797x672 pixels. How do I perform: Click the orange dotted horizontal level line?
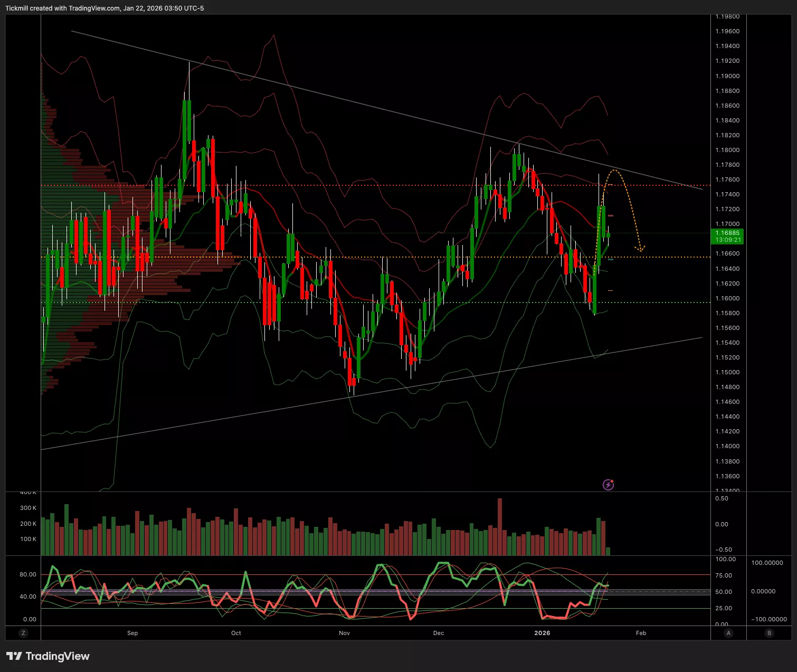tap(422, 257)
